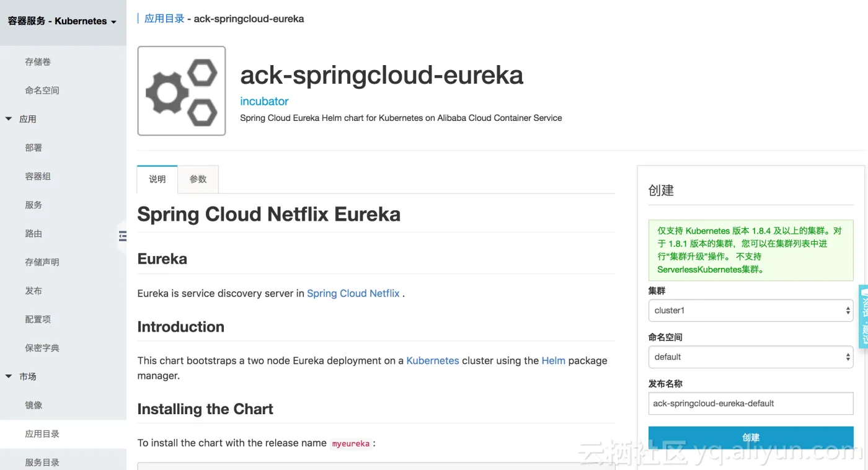Collapse the 应用 sidebar section
Screen dimensions: 868x470
(9, 119)
